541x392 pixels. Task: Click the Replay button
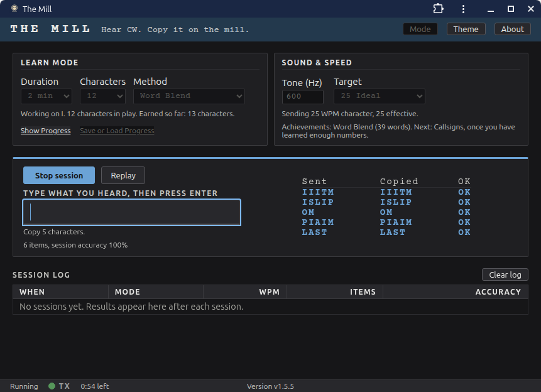[x=123, y=175]
